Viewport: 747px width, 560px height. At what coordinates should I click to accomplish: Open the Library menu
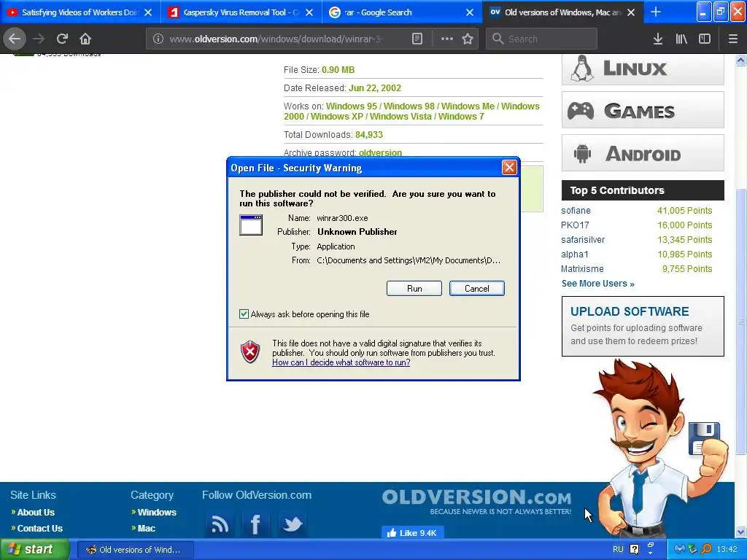click(681, 39)
